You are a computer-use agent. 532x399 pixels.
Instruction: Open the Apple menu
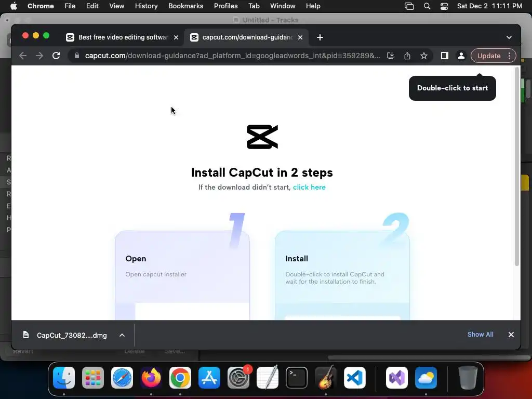(x=14, y=6)
